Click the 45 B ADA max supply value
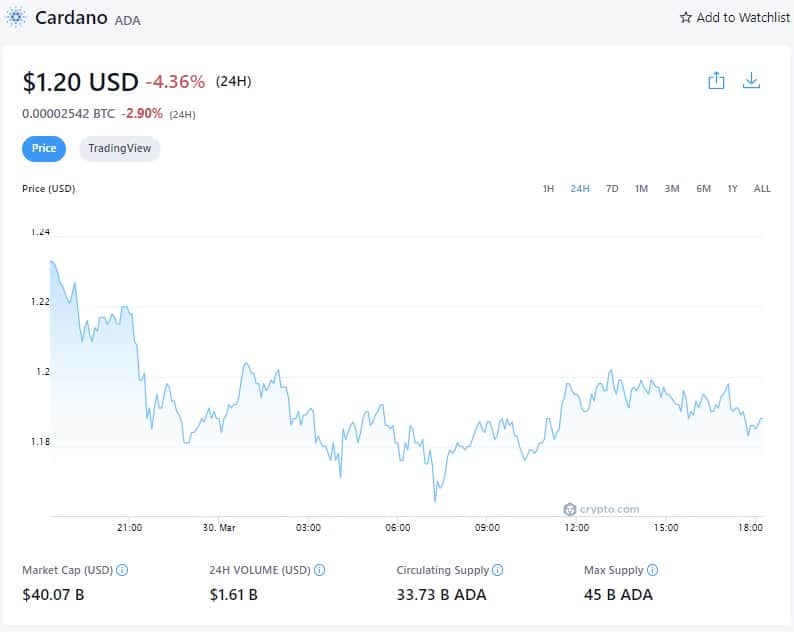The height and width of the screenshot is (632, 794). point(618,595)
